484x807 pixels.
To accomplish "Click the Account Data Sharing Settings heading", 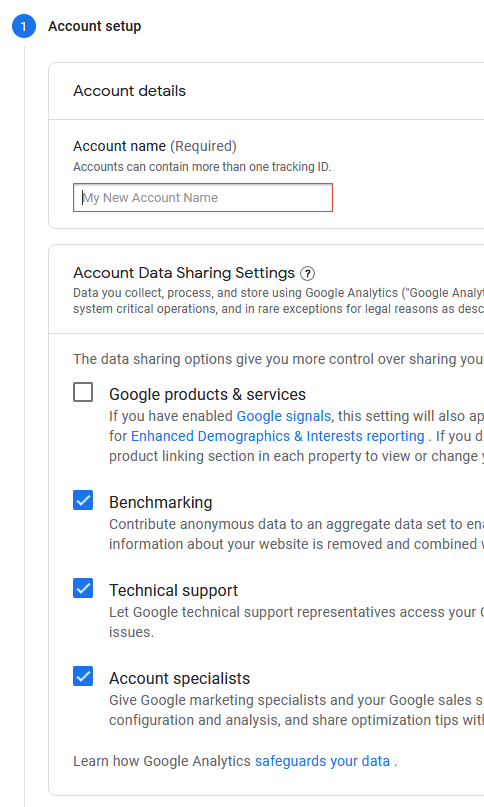I will coord(184,273).
